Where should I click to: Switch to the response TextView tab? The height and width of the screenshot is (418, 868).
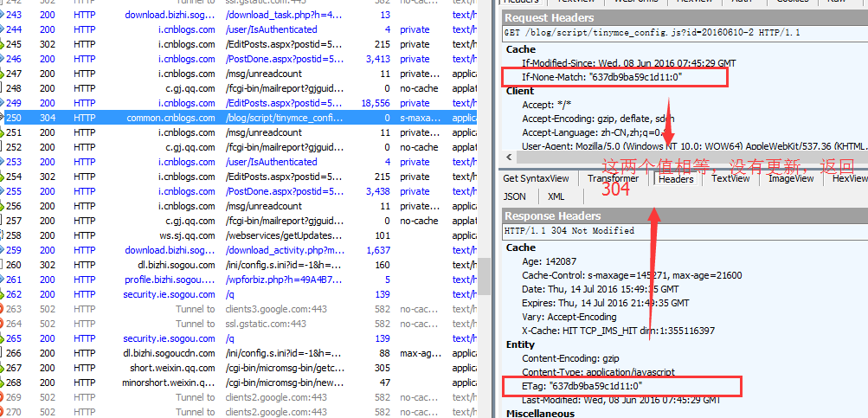(731, 178)
